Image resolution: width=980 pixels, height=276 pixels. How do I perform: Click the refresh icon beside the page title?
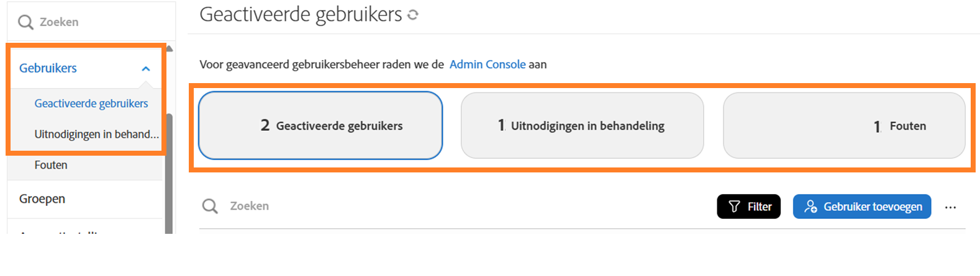click(x=413, y=15)
